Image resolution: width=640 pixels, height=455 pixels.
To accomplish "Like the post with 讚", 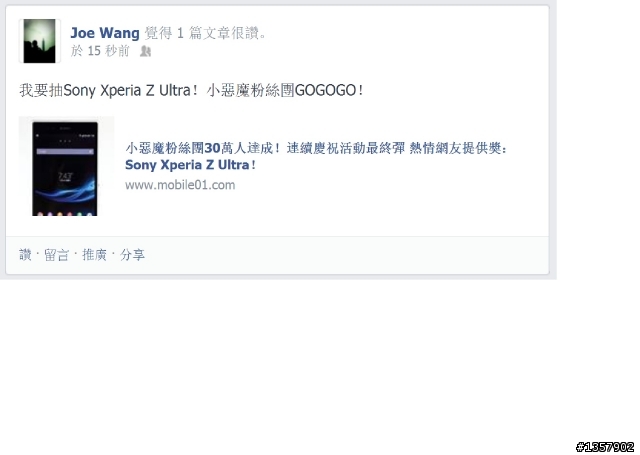I will 25,255.
